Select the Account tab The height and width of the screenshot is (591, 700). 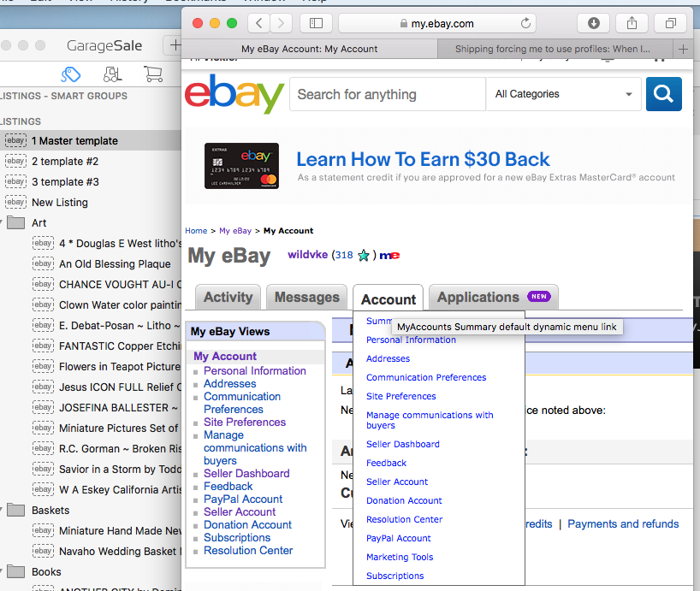pos(389,299)
